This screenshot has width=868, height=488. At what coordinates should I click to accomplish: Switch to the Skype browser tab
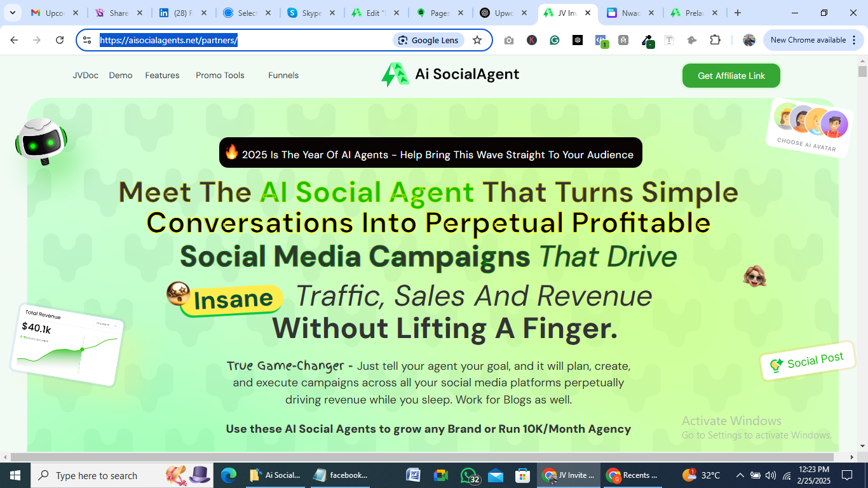(x=311, y=13)
